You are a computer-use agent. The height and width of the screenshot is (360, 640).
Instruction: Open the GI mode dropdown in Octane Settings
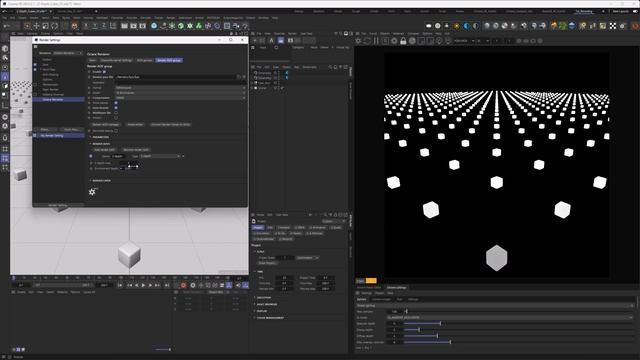[x=510, y=317]
